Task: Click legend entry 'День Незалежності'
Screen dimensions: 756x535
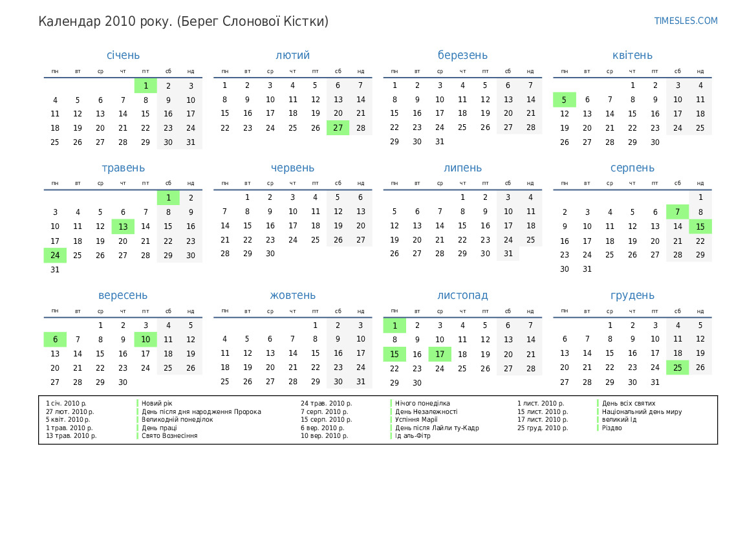Action: [x=426, y=411]
